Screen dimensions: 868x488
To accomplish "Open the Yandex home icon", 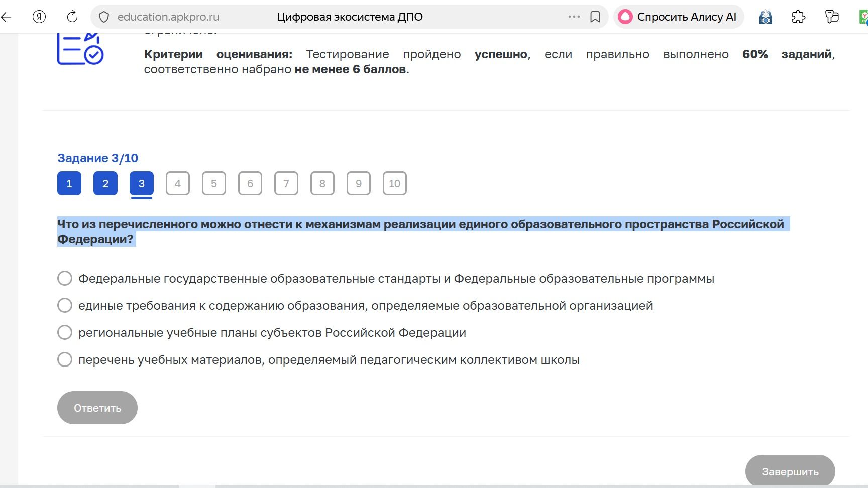I will (39, 17).
